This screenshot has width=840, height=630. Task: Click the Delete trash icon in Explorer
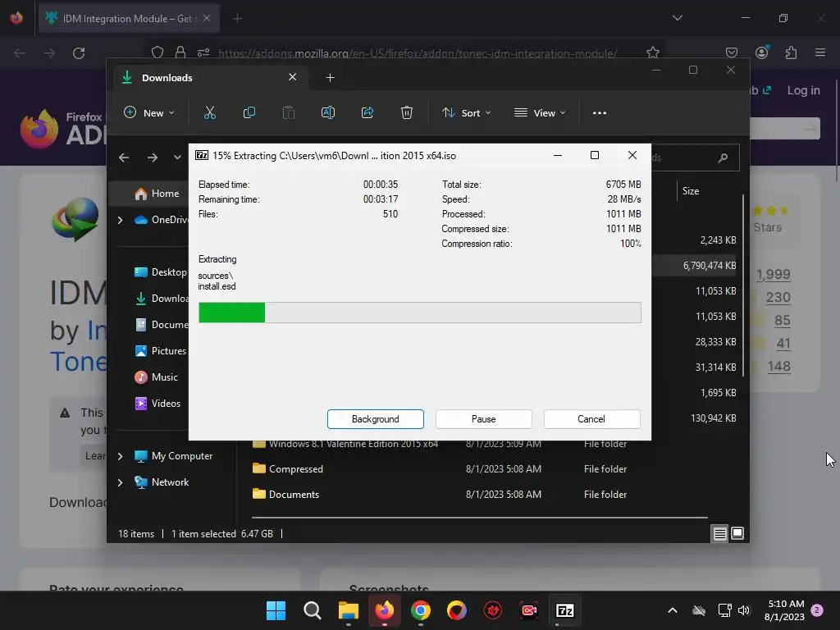coord(407,112)
